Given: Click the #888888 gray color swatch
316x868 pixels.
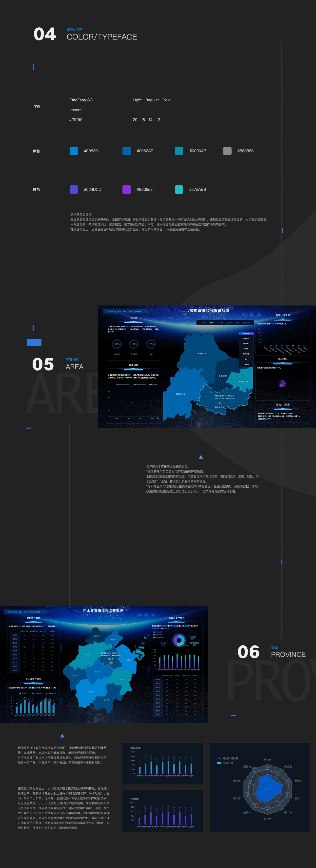Looking at the screenshot, I should coord(227,151).
